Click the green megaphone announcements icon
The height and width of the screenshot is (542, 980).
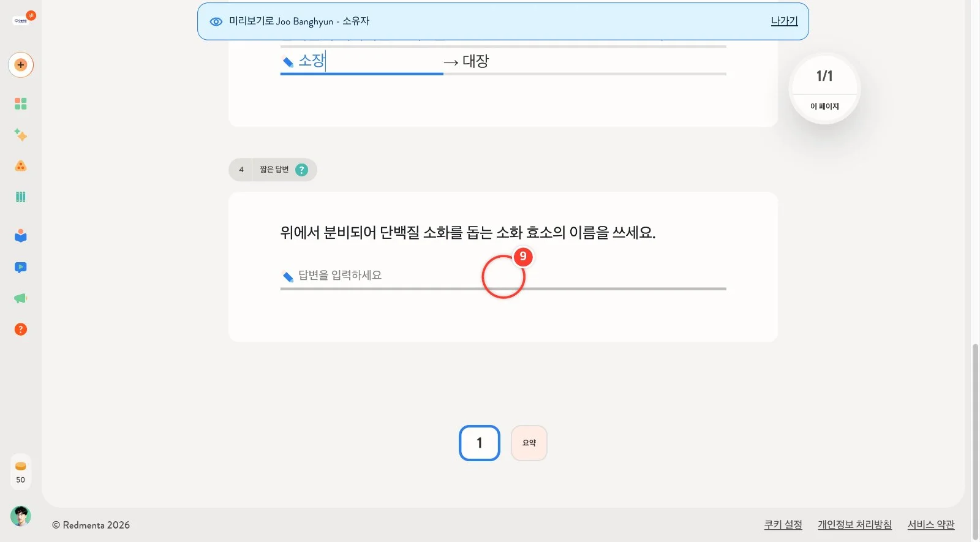21,298
